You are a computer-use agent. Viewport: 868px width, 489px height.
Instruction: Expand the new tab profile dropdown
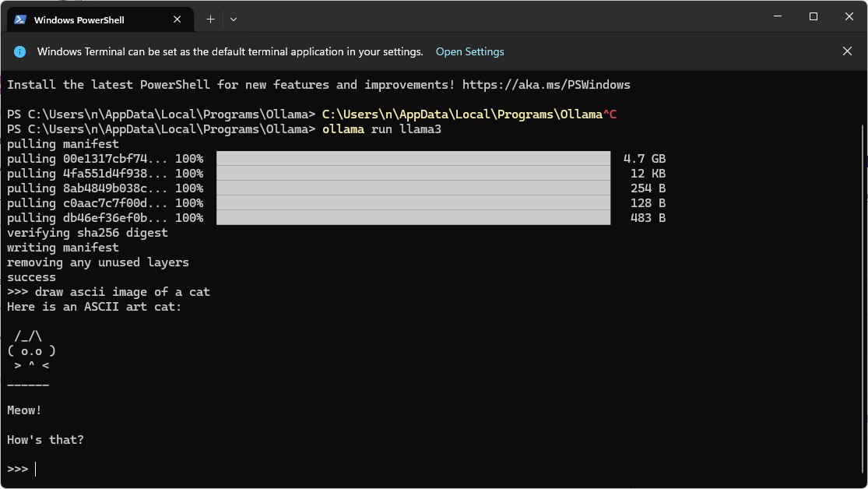(234, 19)
